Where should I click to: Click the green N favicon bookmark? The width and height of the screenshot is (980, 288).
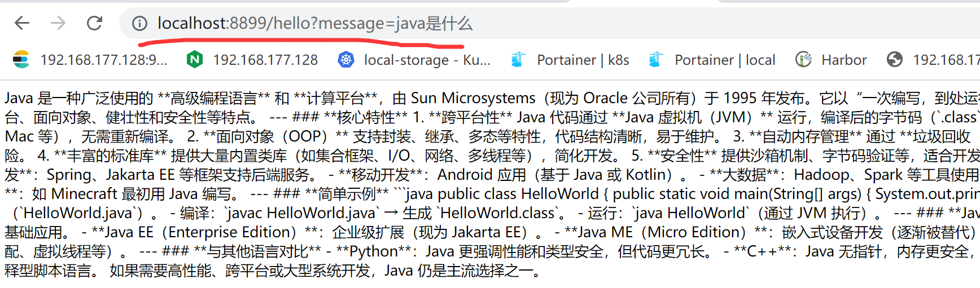point(195,59)
